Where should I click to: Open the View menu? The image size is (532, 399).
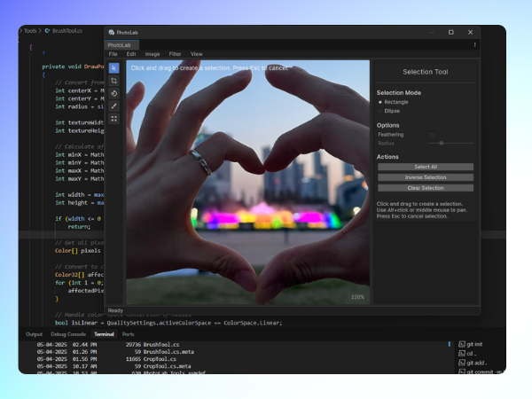coord(197,54)
